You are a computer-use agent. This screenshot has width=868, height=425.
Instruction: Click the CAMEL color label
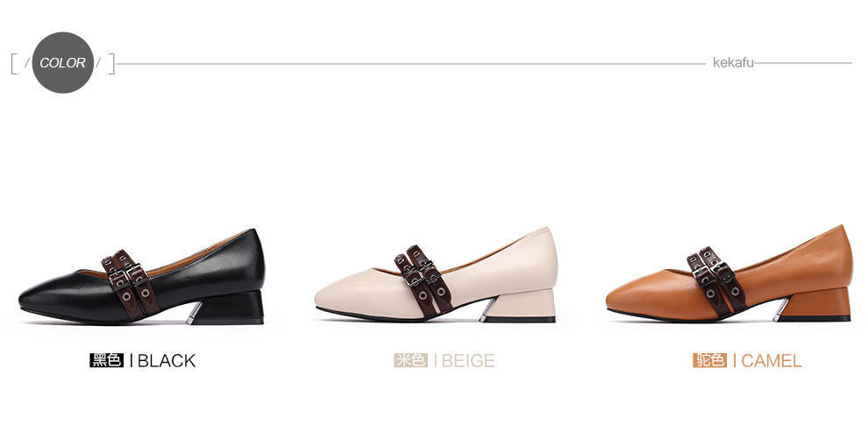point(772,361)
